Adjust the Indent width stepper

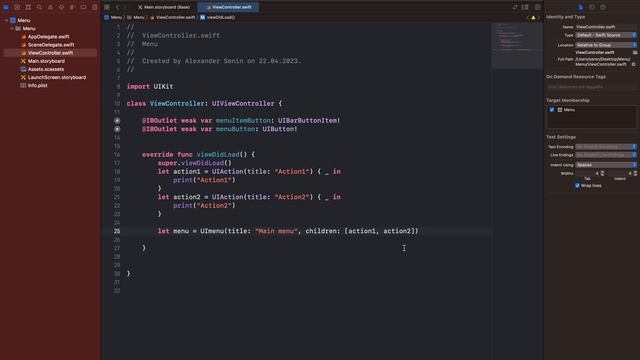click(635, 173)
